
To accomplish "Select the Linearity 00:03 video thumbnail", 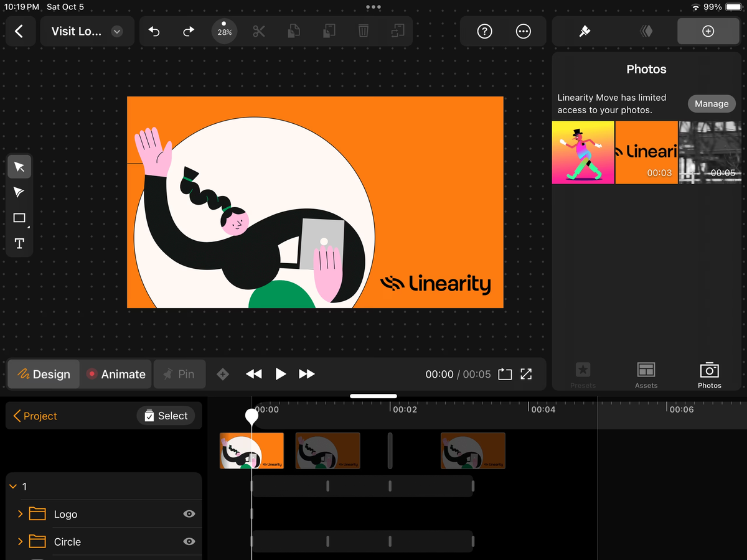I will pyautogui.click(x=647, y=152).
